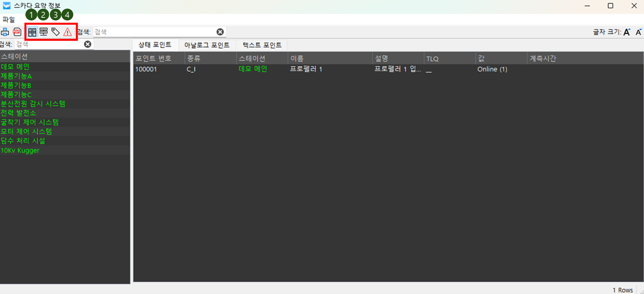Switch to the 아날로그 포인트 tab
This screenshot has height=294, width=644.
[207, 45]
